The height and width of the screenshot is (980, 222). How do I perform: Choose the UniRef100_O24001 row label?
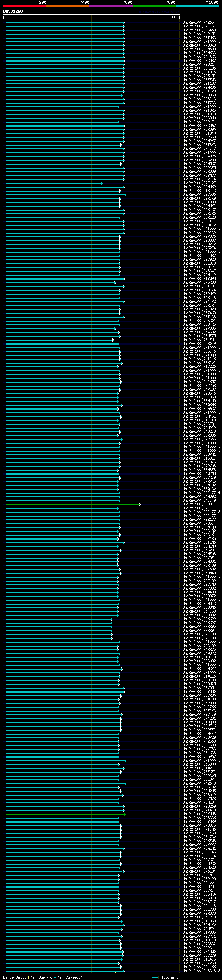click(x=199, y=883)
